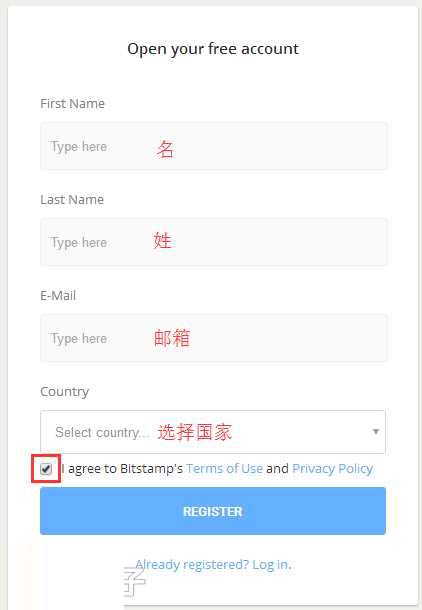Click the 'I agree to Bitstamp's' text

pos(123,468)
